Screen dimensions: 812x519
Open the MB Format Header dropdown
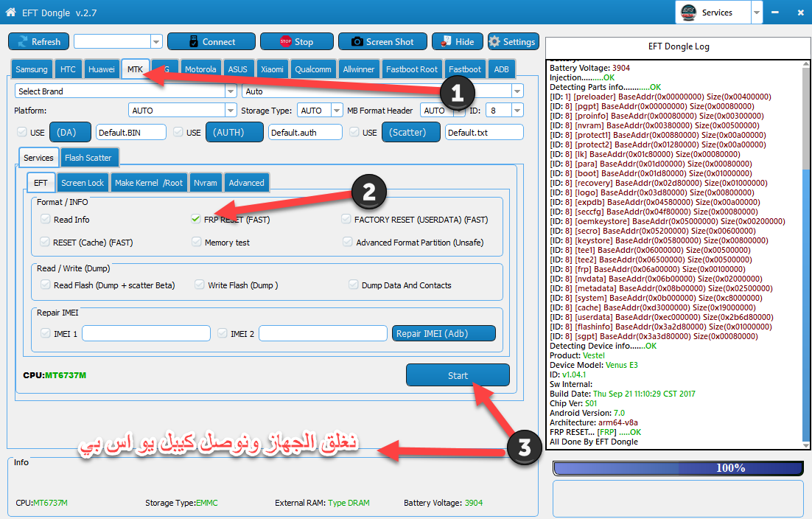tap(459, 111)
